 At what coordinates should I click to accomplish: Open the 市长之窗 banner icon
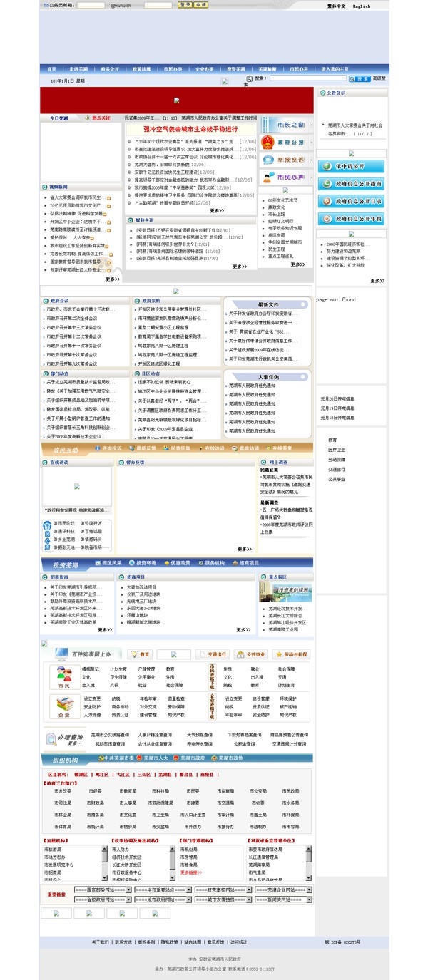coord(285,125)
